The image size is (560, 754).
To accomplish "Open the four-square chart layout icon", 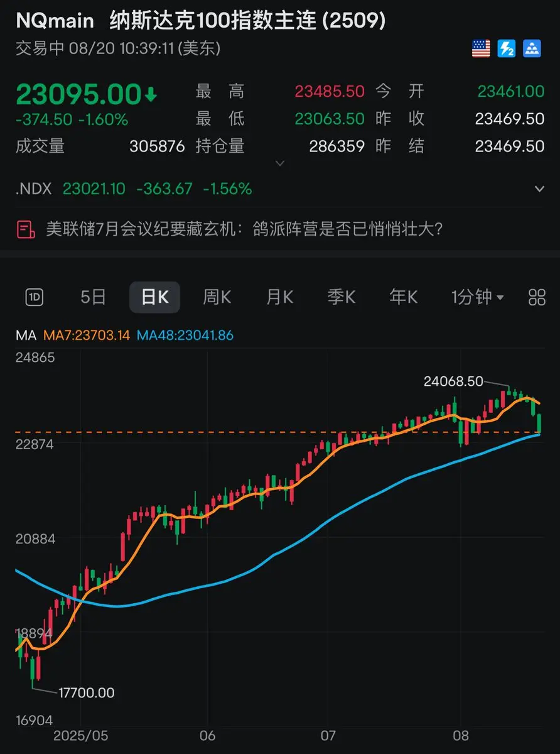I will [x=537, y=297].
